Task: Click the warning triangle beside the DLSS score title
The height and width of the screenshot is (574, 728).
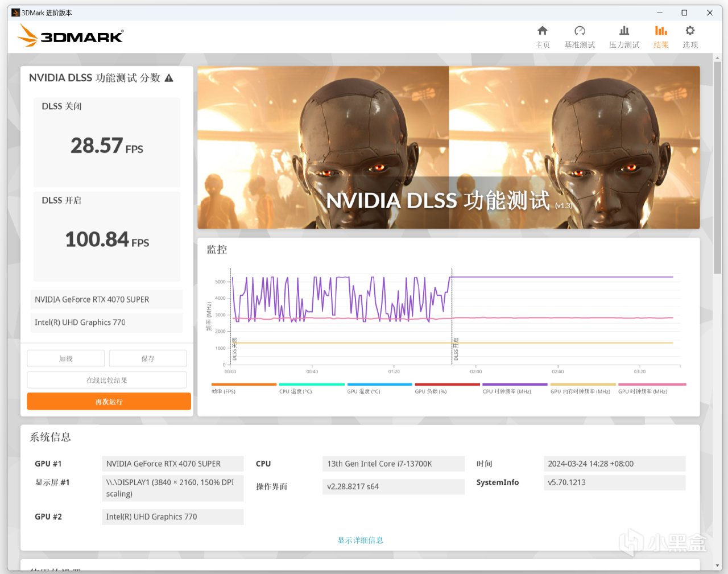Action: tap(169, 78)
